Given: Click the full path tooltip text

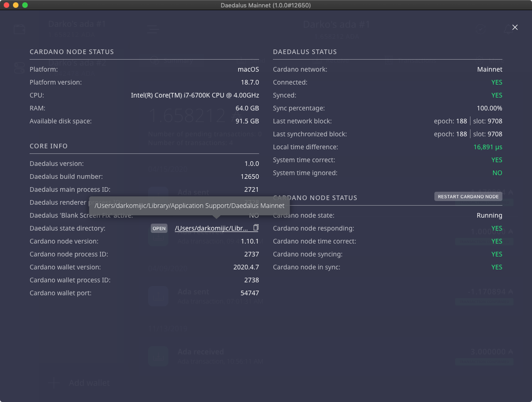Looking at the screenshot, I should (x=189, y=206).
